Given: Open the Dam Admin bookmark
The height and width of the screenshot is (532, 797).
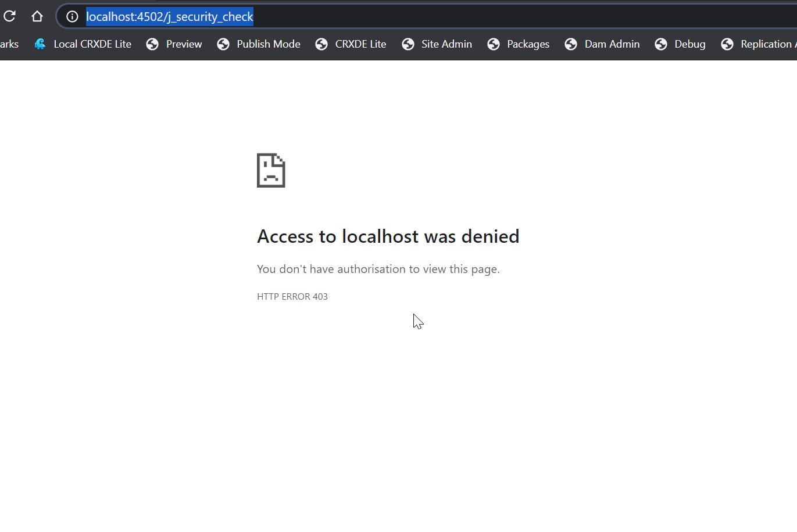Looking at the screenshot, I should click(x=612, y=44).
